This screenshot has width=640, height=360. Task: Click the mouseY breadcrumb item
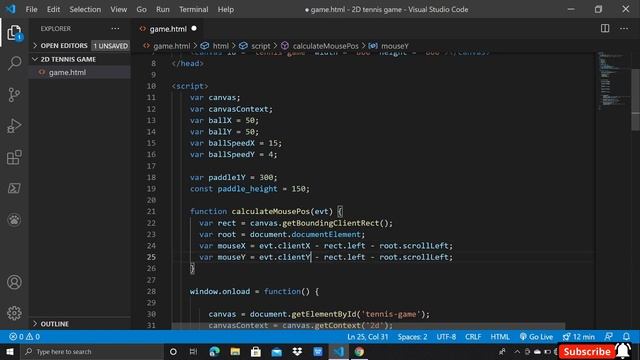point(394,46)
